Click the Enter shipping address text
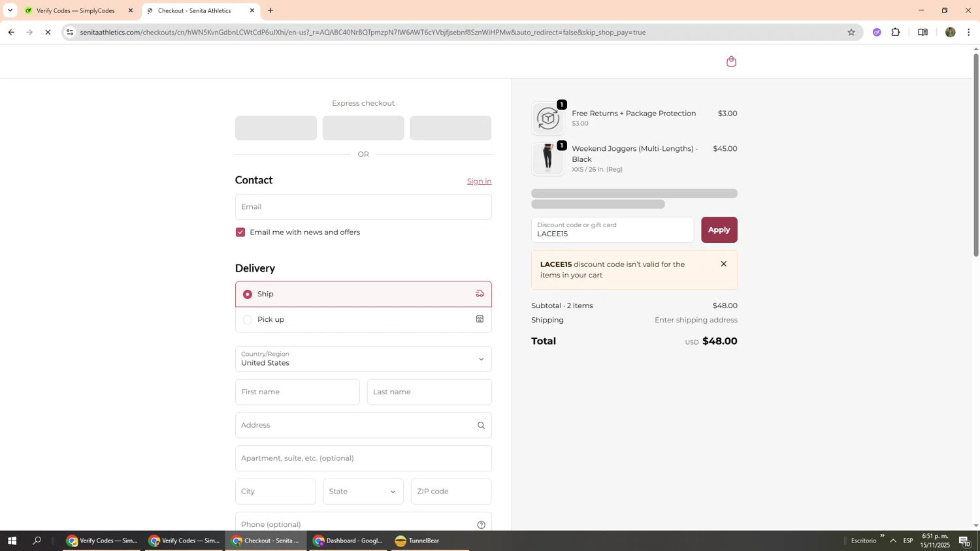980x551 pixels. [696, 320]
